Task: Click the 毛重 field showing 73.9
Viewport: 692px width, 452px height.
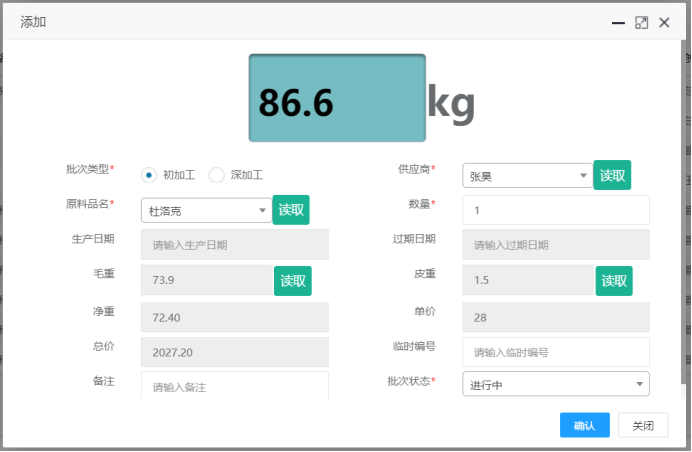Action: (207, 280)
